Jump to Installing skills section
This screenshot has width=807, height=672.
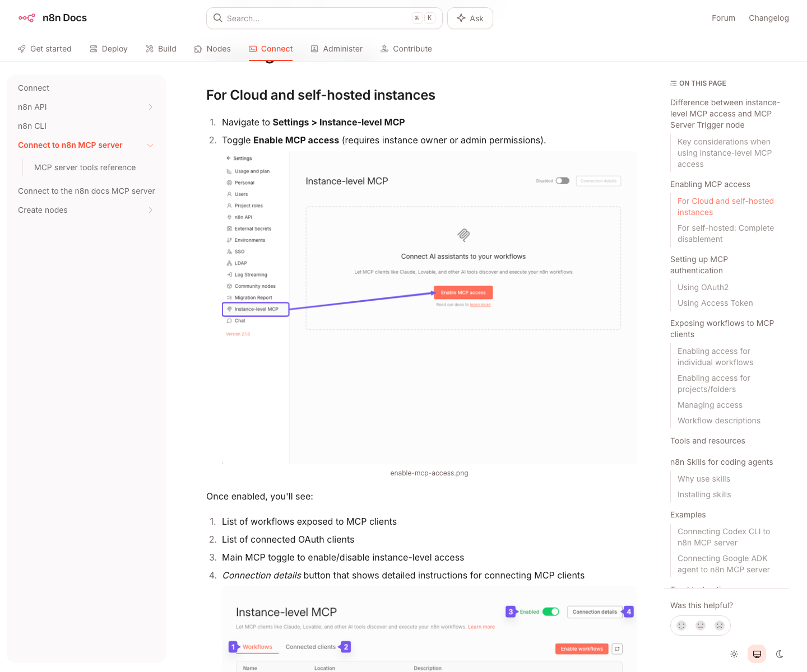[x=704, y=494]
